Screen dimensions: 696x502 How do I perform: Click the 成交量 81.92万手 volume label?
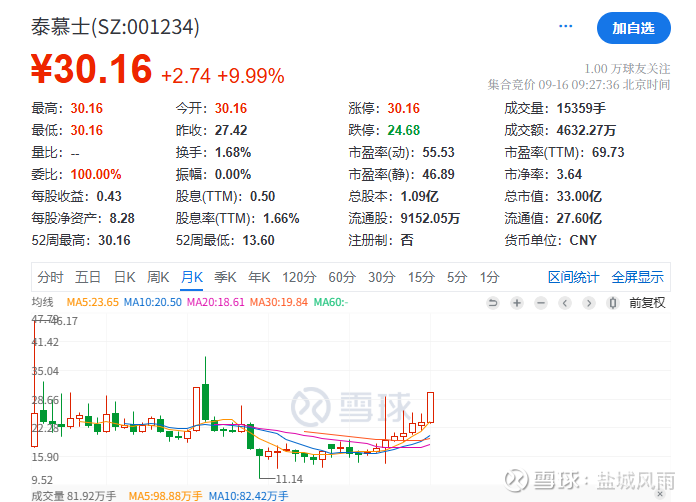click(74, 496)
